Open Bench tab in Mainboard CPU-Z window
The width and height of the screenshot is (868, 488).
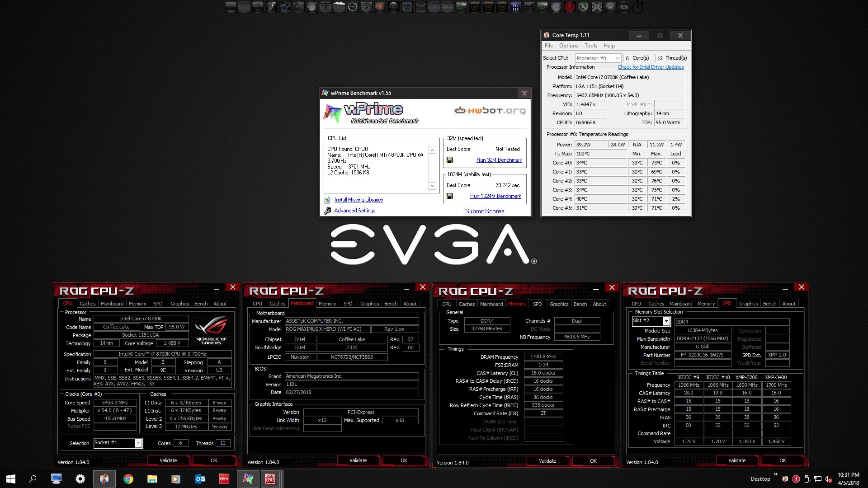point(391,304)
